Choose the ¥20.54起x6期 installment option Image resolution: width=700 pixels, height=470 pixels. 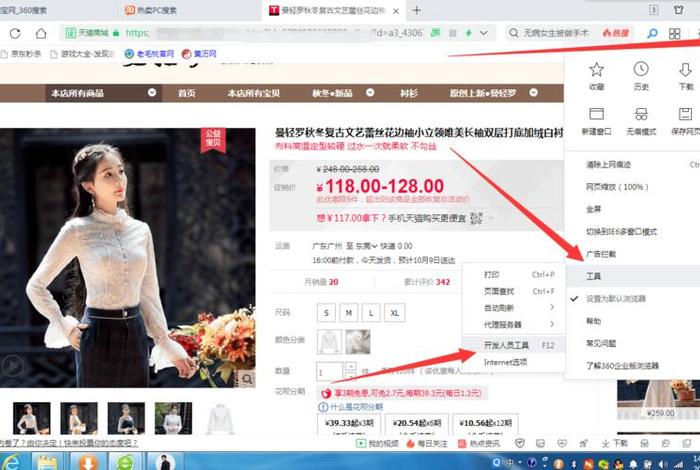pyautogui.click(x=417, y=424)
